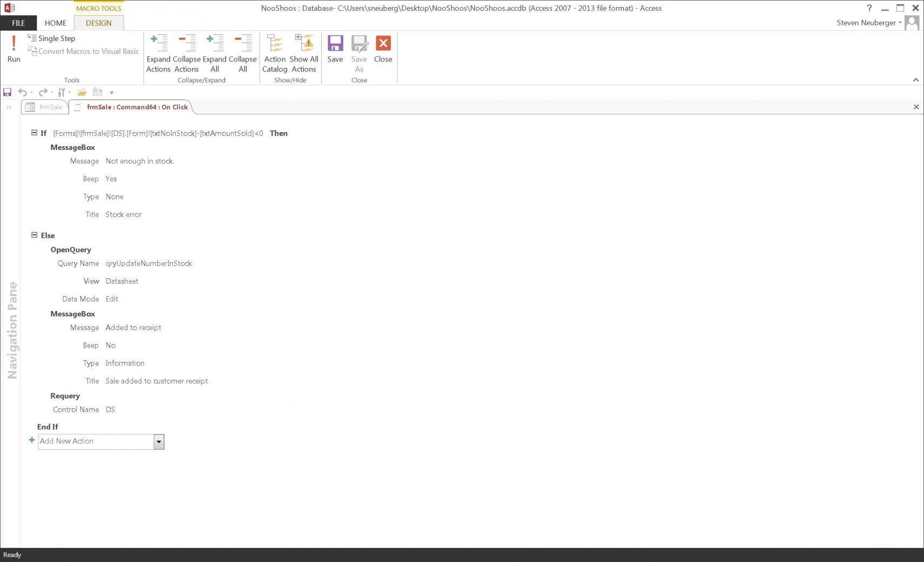Click the 'Added to receipt' message value
Viewport: 924px width, 562px height.
133,328
